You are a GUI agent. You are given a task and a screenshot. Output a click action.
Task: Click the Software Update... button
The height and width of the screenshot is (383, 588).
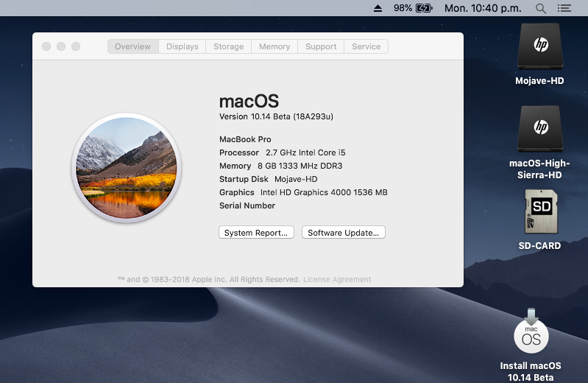pyautogui.click(x=344, y=233)
